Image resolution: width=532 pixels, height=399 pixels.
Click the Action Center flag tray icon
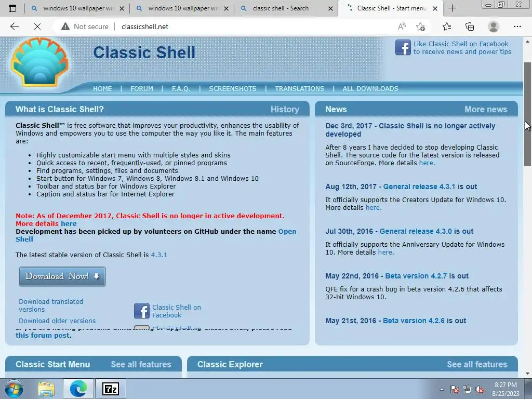pos(455,389)
